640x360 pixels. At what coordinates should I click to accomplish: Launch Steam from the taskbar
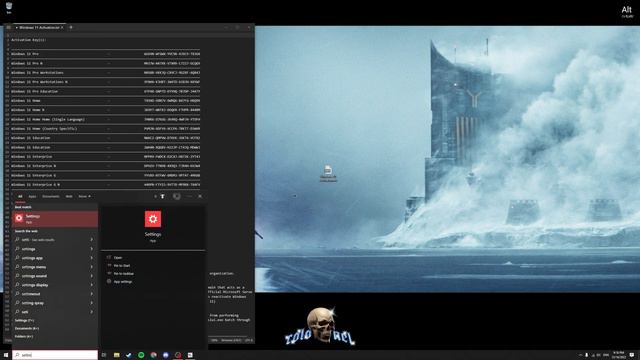point(129,355)
